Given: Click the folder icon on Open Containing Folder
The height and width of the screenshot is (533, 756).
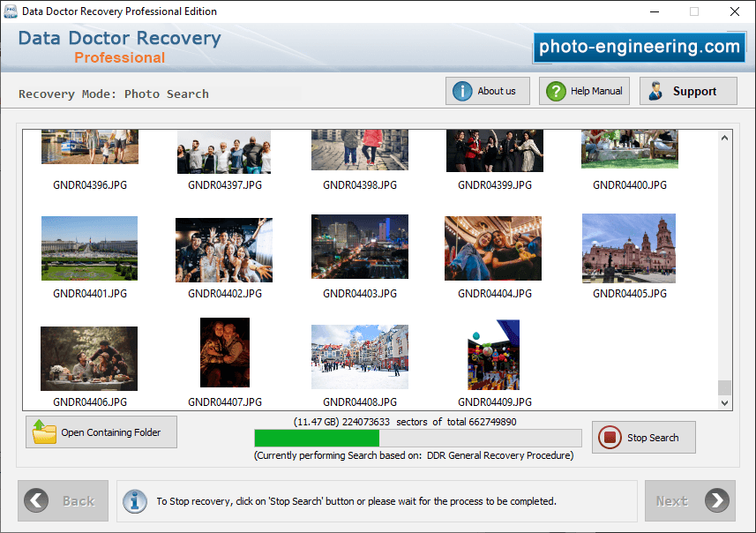Looking at the screenshot, I should click(x=44, y=432).
